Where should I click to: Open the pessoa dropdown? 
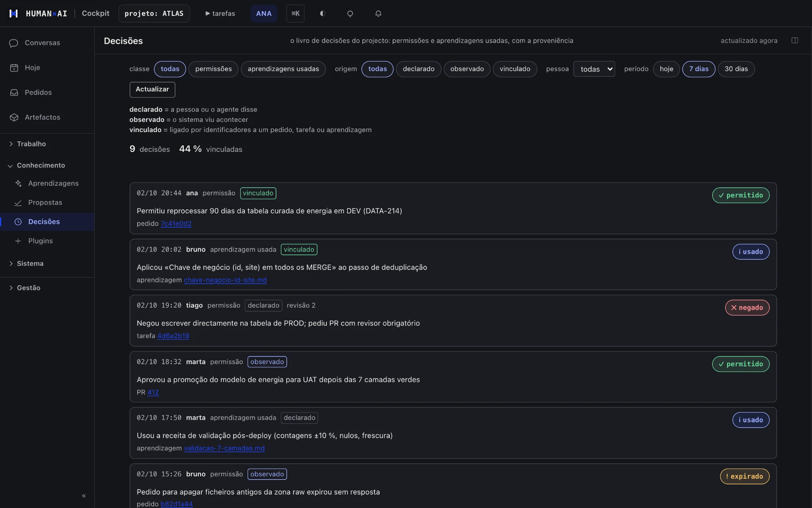pyautogui.click(x=594, y=69)
